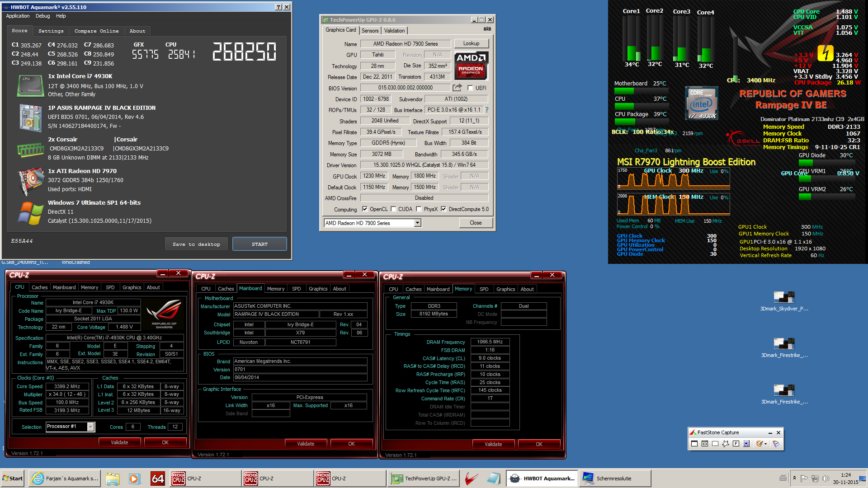
Task: Click Action Center flag tray icon
Action: pos(804,479)
